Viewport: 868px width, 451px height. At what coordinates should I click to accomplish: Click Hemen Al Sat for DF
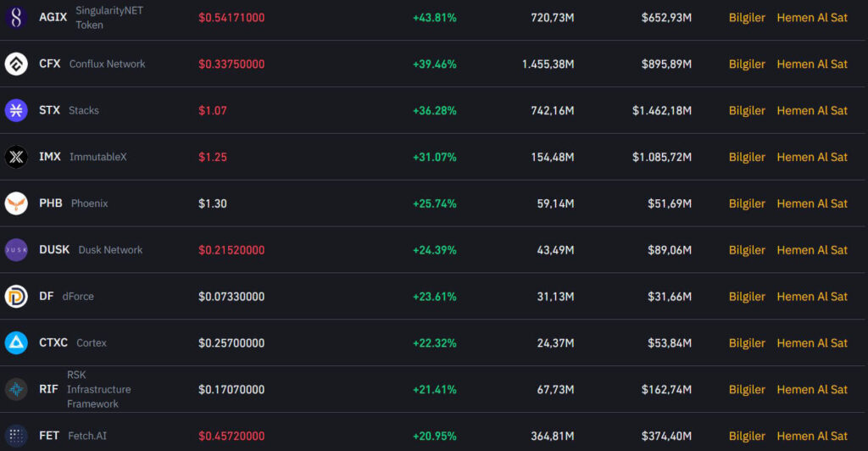(x=812, y=297)
